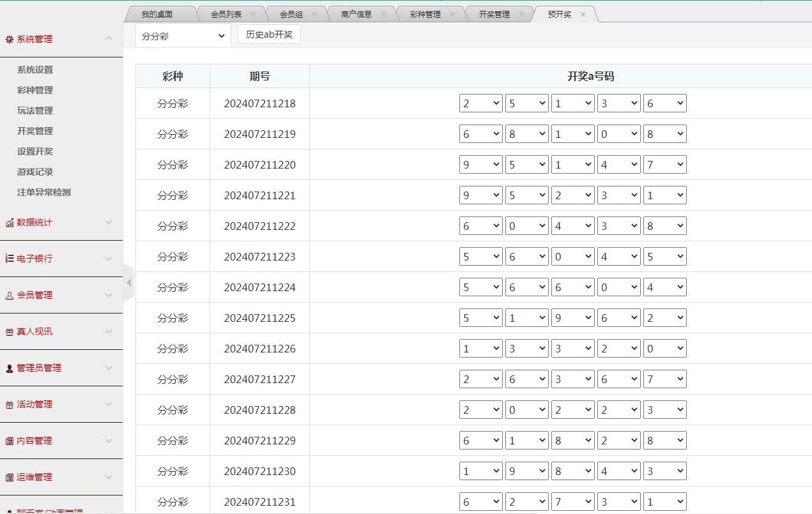Open third digit dropdown for 202407211231
Screen dimensions: 812x514
click(573, 502)
